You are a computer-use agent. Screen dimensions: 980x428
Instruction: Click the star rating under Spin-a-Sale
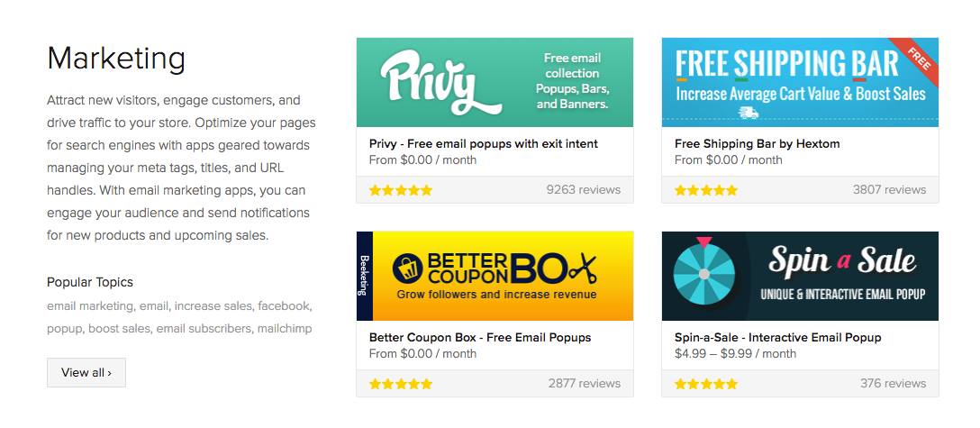[x=706, y=384]
